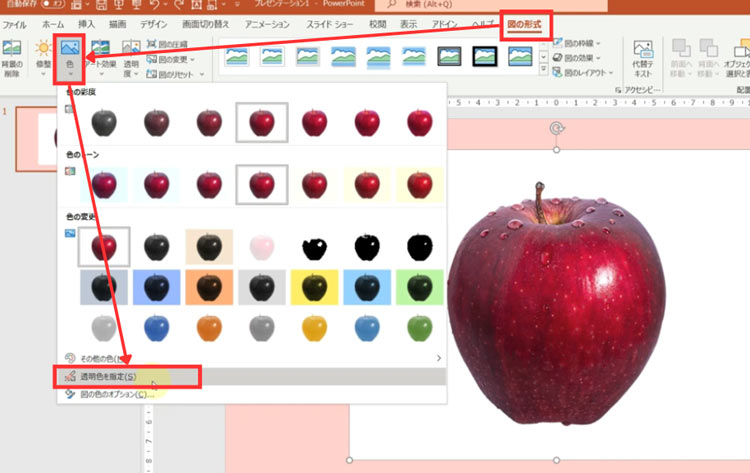Select the coolest blue-tinted tone apple
750x473 pixels.
click(104, 185)
